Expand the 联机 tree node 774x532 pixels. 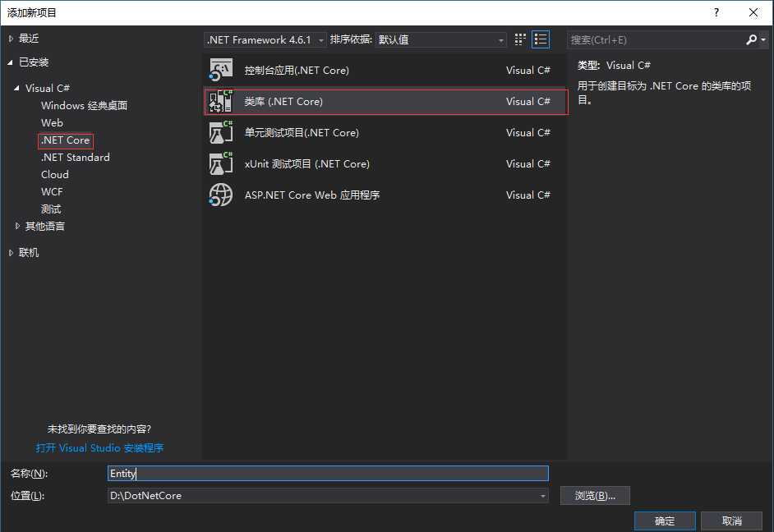(11, 252)
